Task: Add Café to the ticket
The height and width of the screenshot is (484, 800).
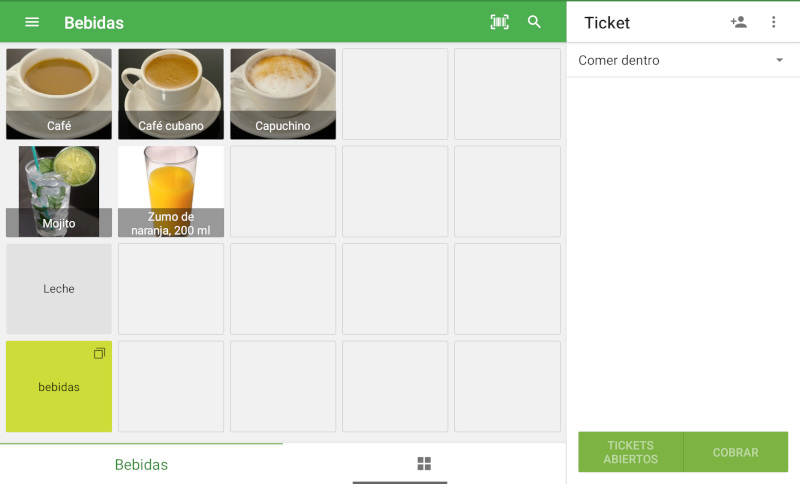Action: click(59, 94)
